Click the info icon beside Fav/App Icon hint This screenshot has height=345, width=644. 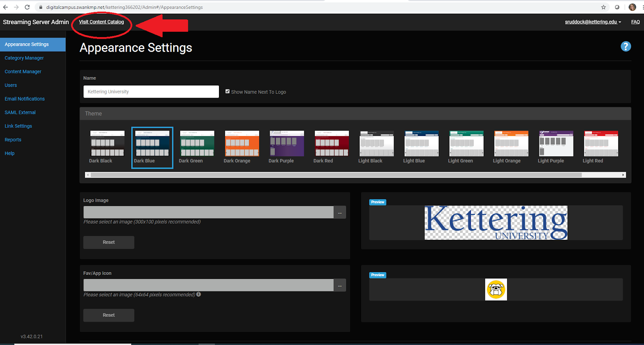(x=198, y=294)
